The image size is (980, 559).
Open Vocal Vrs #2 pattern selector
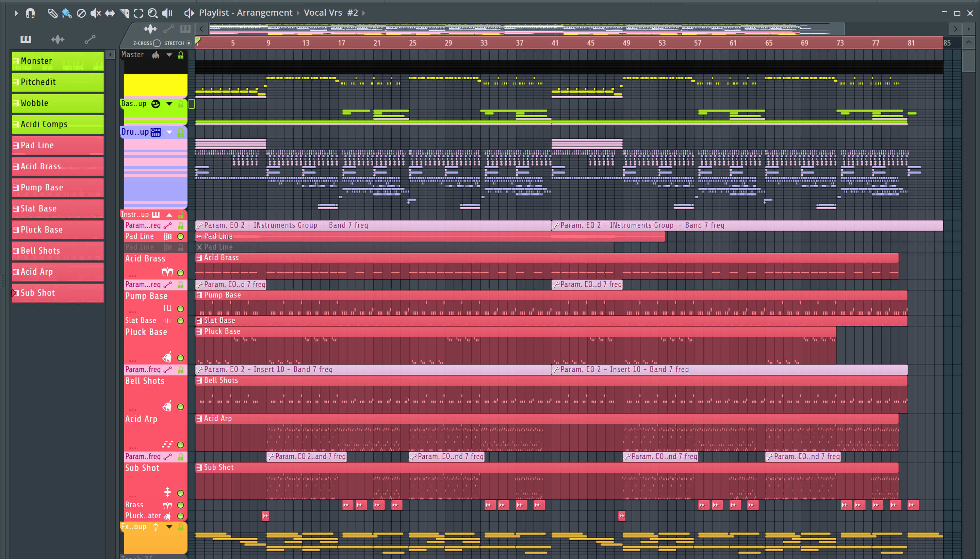pos(330,13)
